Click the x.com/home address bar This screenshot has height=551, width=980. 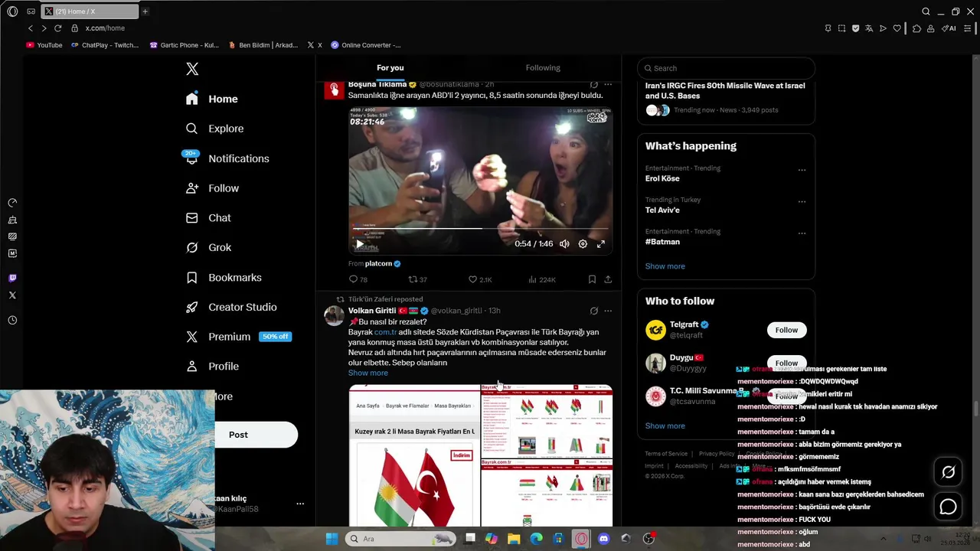tap(105, 28)
